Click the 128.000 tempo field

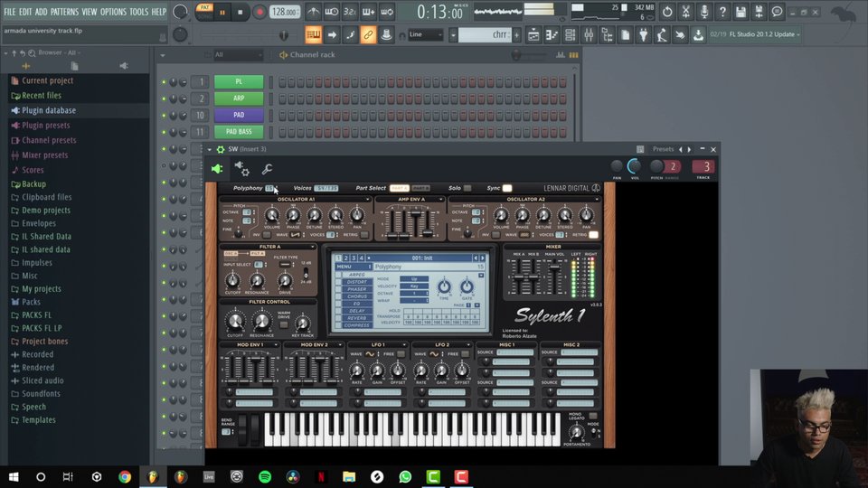[x=285, y=12]
